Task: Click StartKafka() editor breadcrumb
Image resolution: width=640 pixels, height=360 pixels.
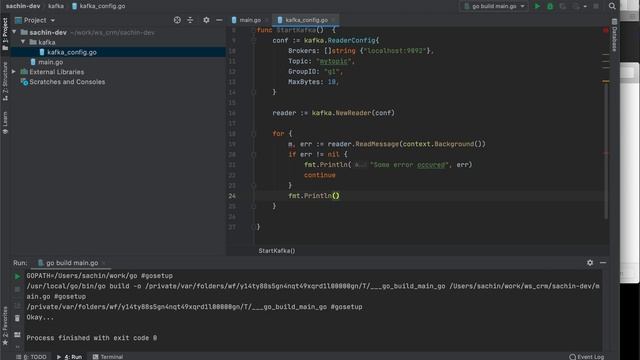Action: (x=276, y=251)
